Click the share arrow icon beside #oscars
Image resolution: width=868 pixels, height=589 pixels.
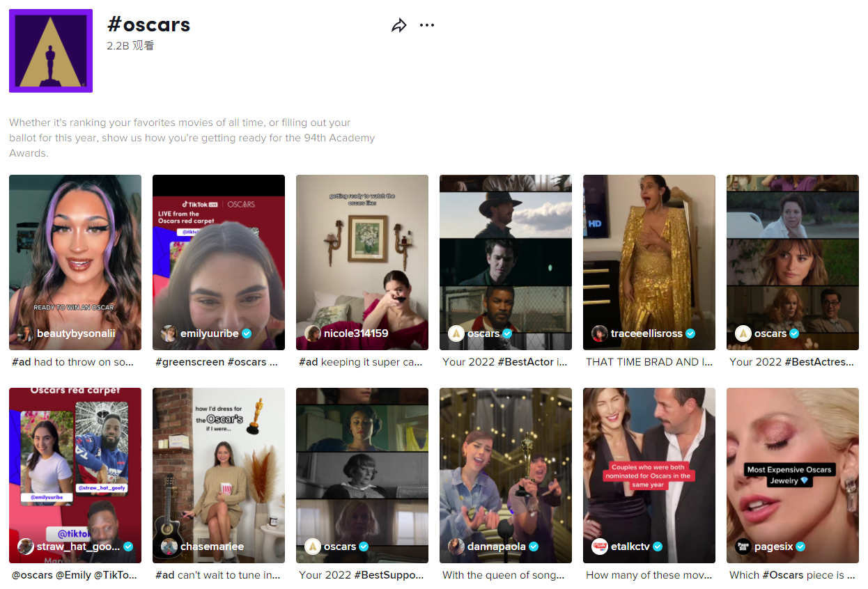pyautogui.click(x=399, y=26)
